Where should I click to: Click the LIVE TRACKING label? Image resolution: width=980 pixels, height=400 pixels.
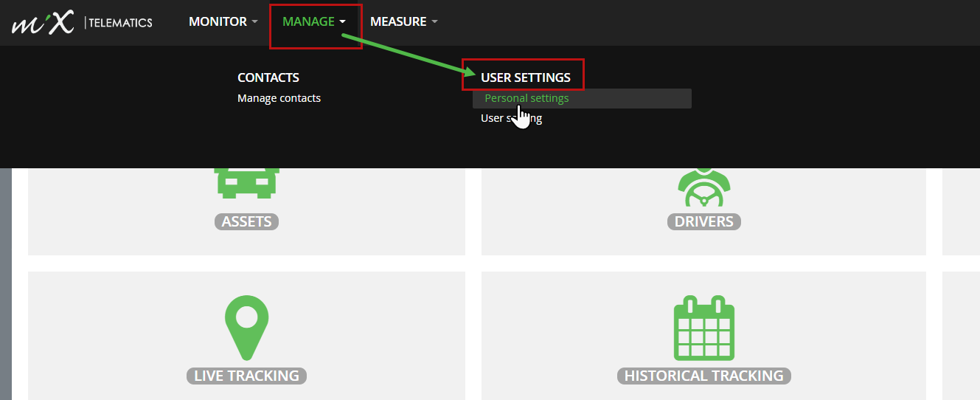pos(246,376)
